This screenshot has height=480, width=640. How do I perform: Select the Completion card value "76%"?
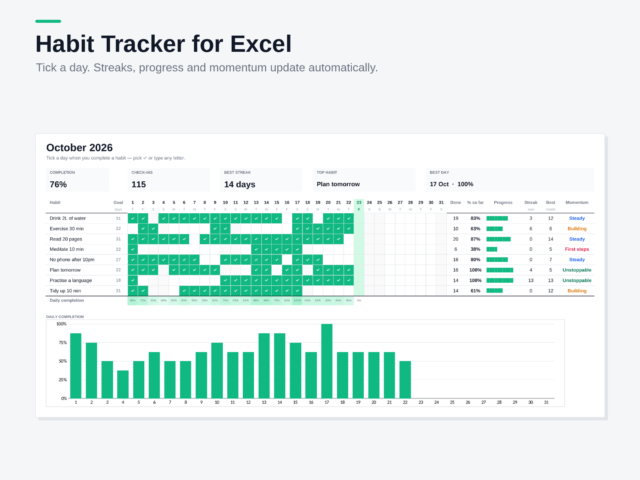click(58, 184)
